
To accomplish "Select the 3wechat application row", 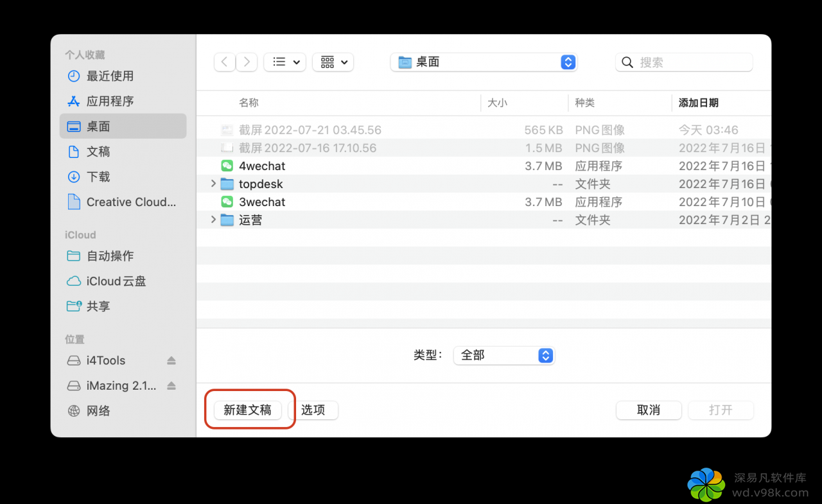I will [x=484, y=202].
